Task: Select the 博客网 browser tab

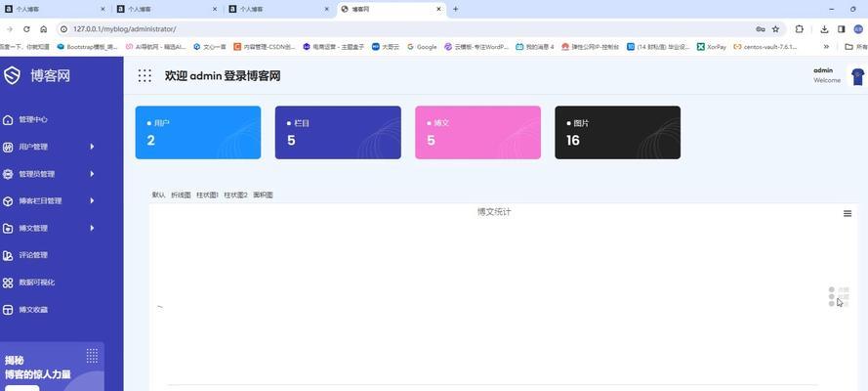Action: coord(392,9)
